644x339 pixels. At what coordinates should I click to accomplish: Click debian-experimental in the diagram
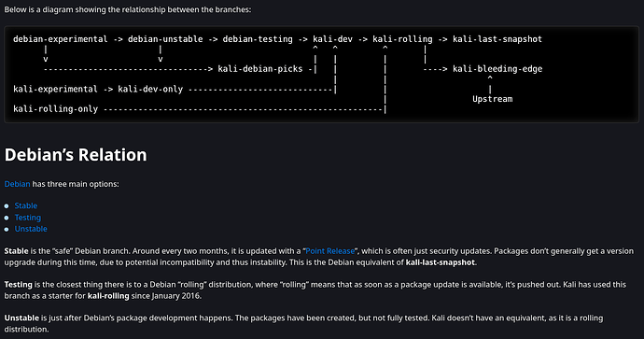(61, 39)
